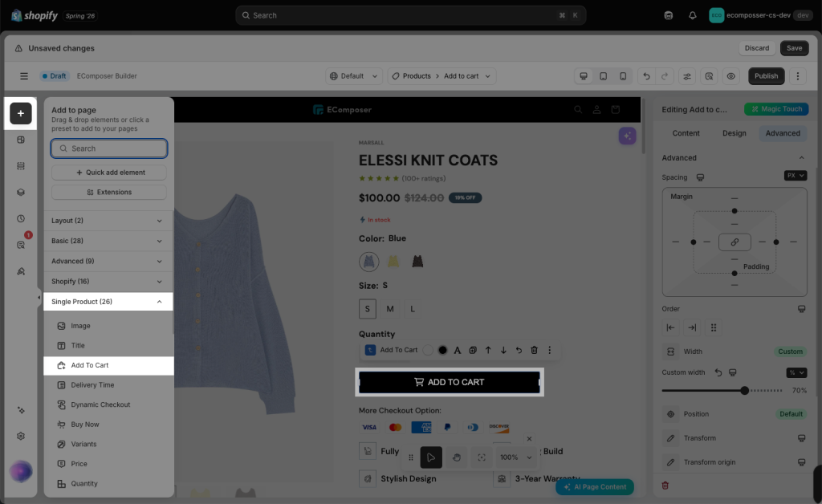Switch to the Content tab
Viewport: 822px width, 504px height.
point(686,133)
